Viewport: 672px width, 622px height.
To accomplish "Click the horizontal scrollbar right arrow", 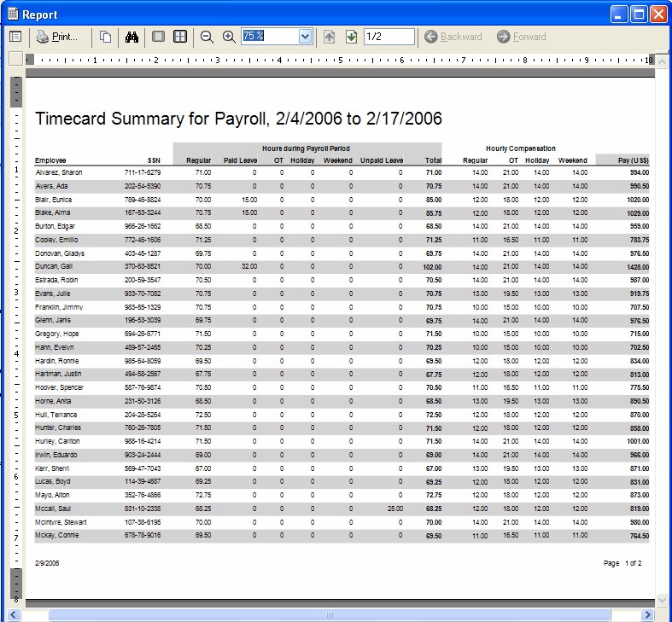I will pos(647,614).
